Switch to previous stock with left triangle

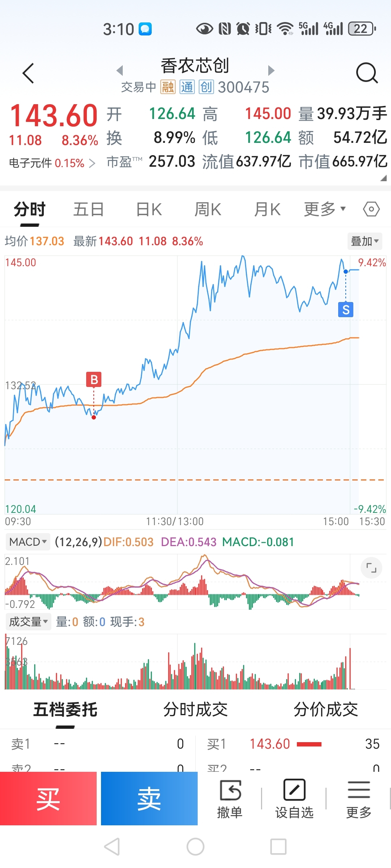click(x=120, y=70)
